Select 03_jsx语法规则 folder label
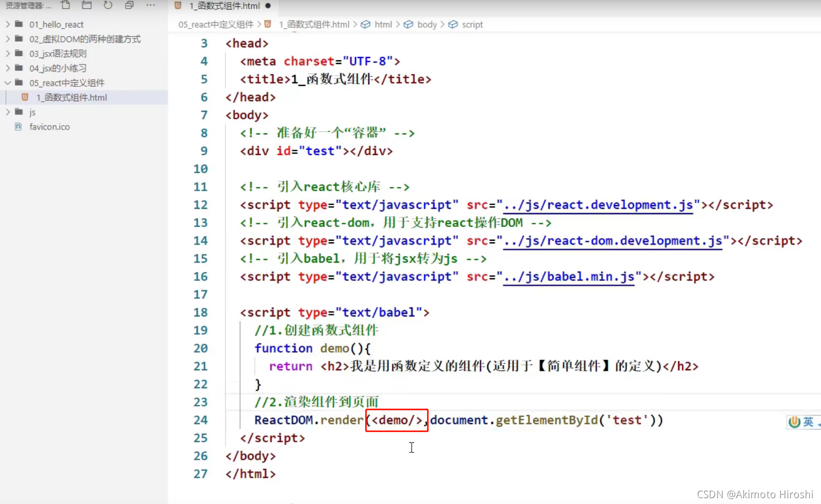821x504 pixels. (58, 54)
